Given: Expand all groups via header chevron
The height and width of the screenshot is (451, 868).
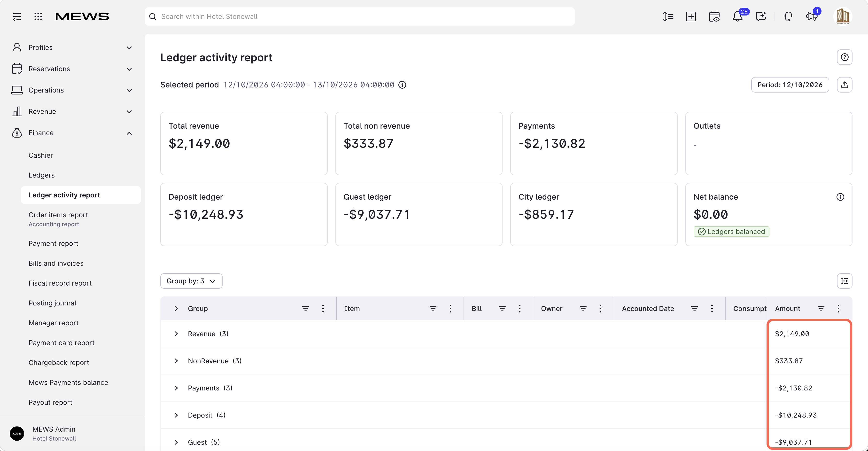Looking at the screenshot, I should point(176,308).
